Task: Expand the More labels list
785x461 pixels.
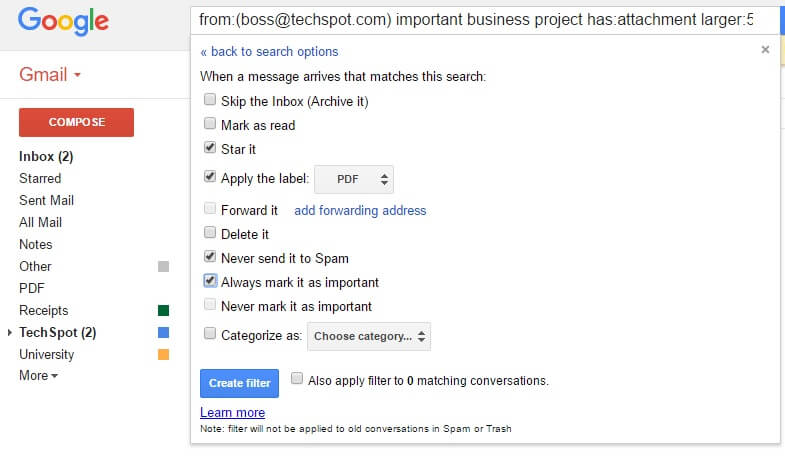Action: pos(39,375)
